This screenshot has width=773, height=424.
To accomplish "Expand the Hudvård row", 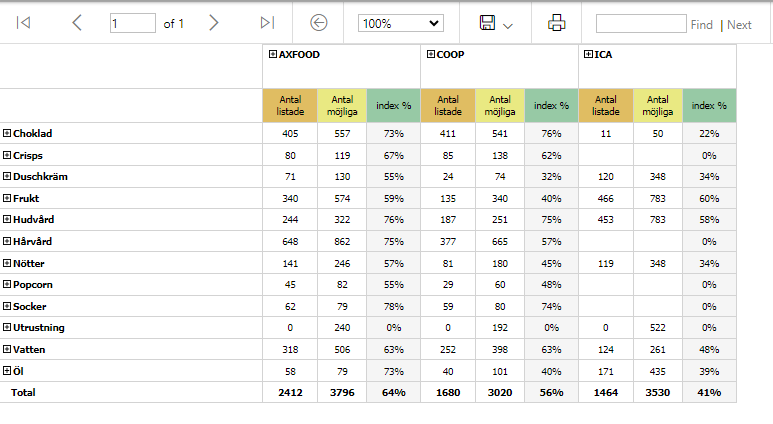I will [7, 219].
